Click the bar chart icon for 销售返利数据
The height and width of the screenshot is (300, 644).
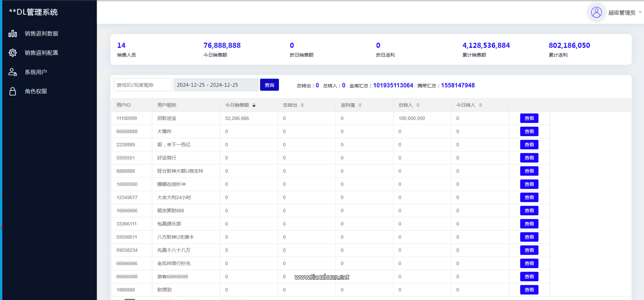tap(12, 34)
